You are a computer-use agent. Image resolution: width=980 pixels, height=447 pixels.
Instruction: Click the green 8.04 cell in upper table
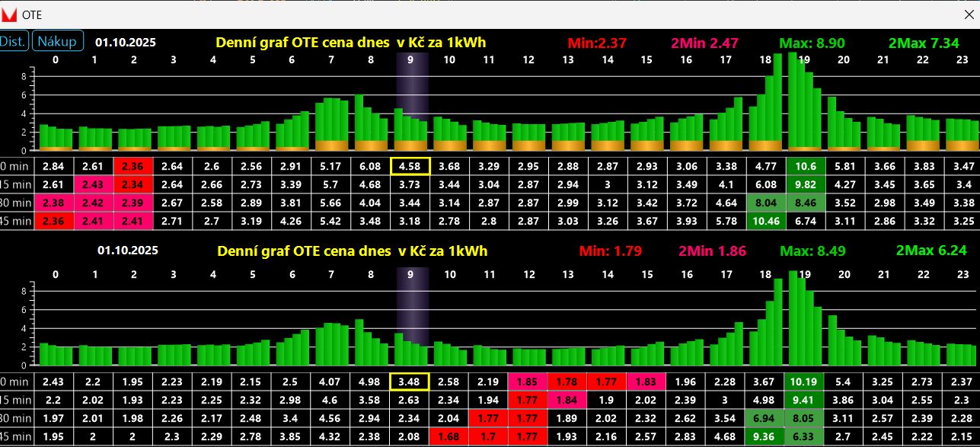[x=765, y=203]
